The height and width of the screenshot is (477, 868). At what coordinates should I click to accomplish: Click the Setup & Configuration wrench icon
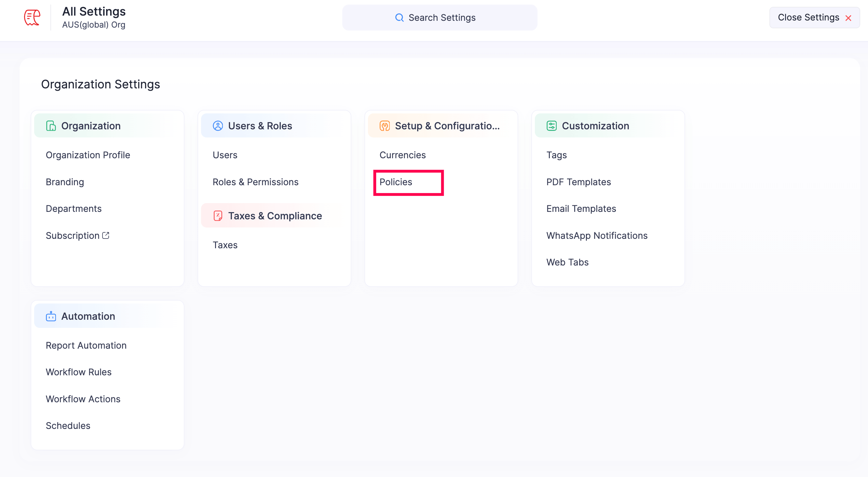tap(385, 126)
